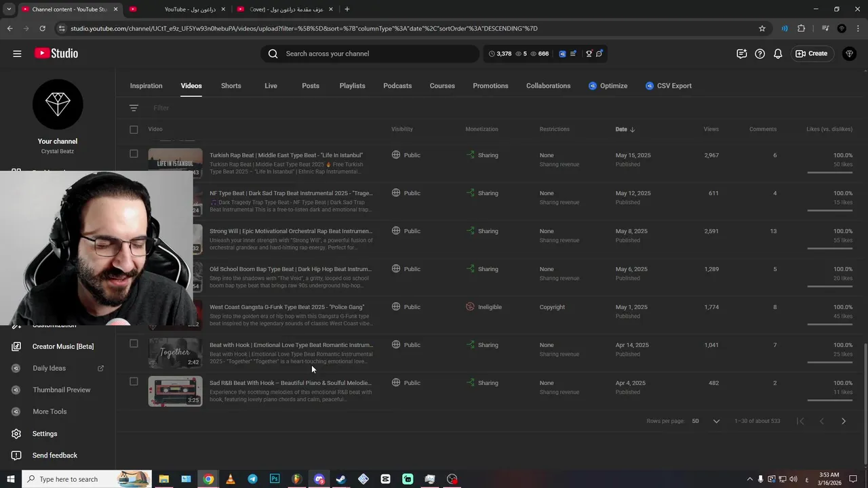Open Thumbnail Preview in the sidebar

point(62,390)
